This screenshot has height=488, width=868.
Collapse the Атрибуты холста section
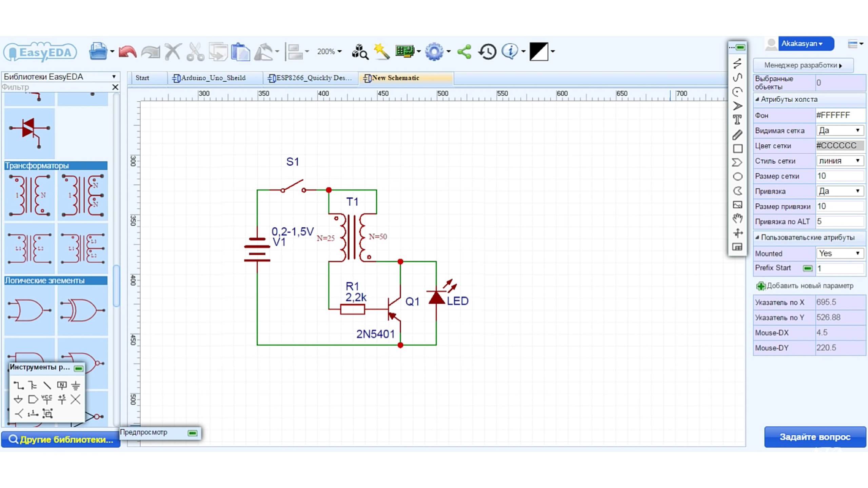pos(757,99)
